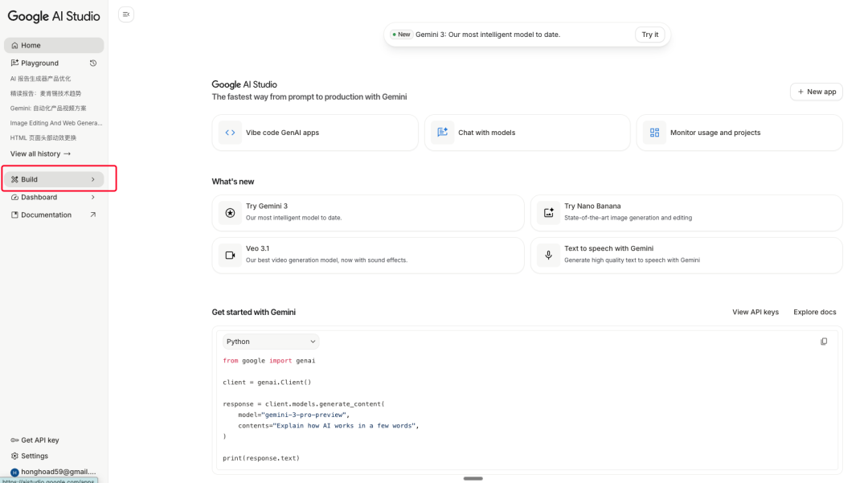This screenshot has height=483, width=868.
Task: Open the View API keys link
Action: click(755, 312)
